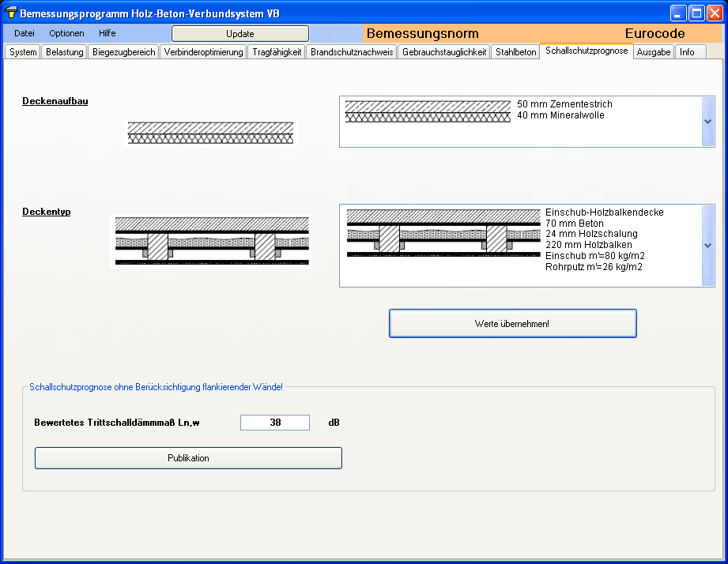
Task: Click the Werte übernehmen! button
Action: 512,324
